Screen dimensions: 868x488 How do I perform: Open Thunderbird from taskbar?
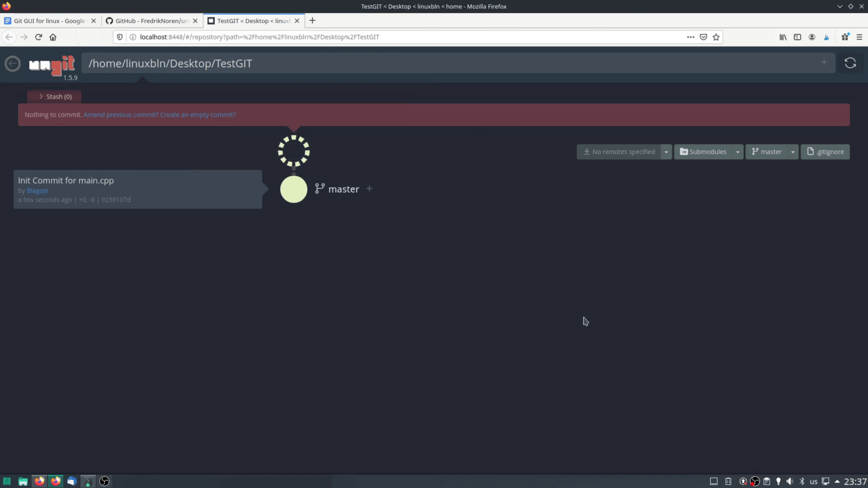72,481
